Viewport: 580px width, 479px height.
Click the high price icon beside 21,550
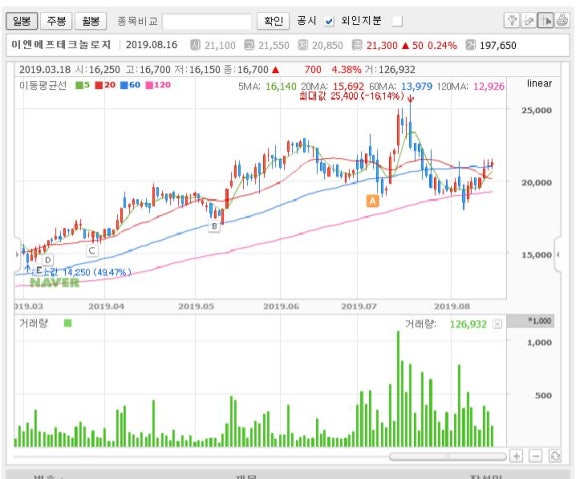coord(249,45)
